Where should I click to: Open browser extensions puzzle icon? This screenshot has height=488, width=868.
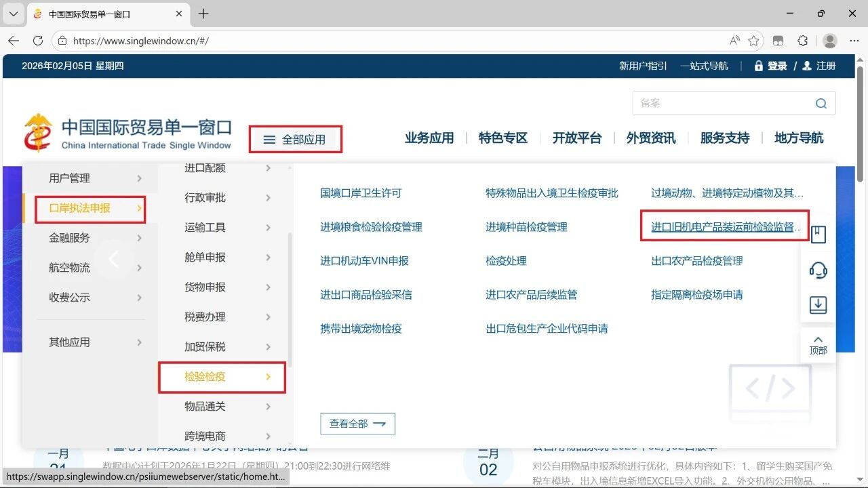coord(803,41)
